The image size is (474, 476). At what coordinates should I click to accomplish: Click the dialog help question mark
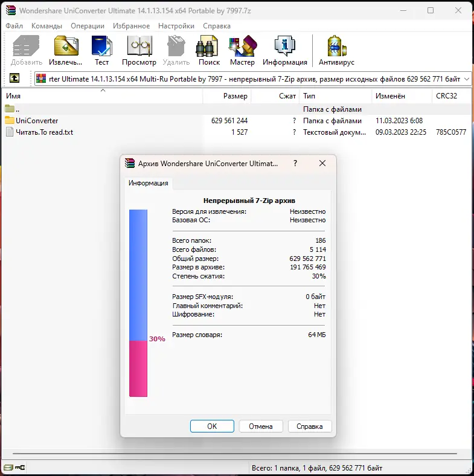point(295,163)
